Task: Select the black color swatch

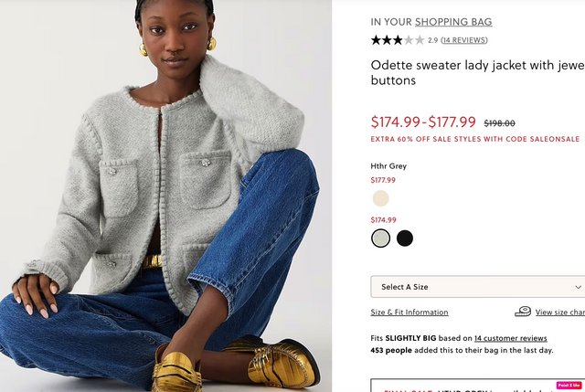Action: tap(405, 238)
